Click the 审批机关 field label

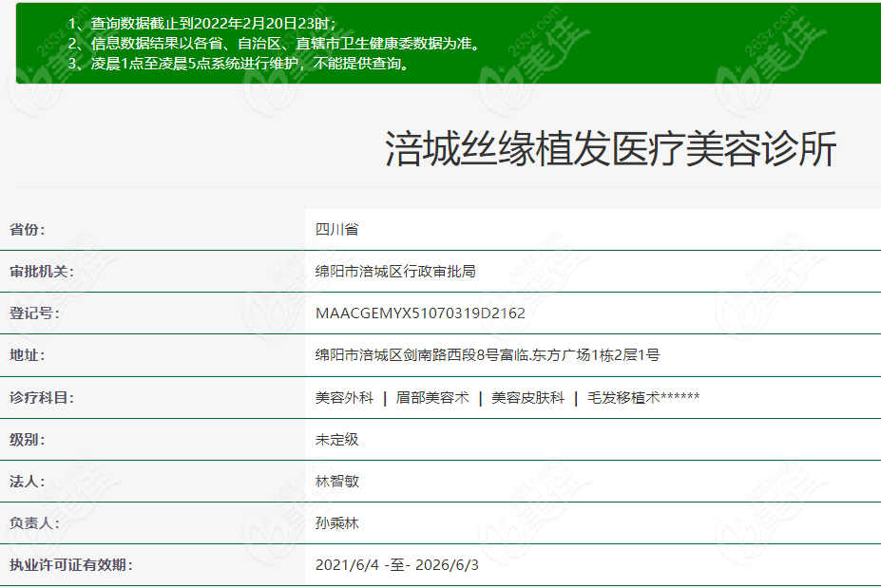[41, 271]
